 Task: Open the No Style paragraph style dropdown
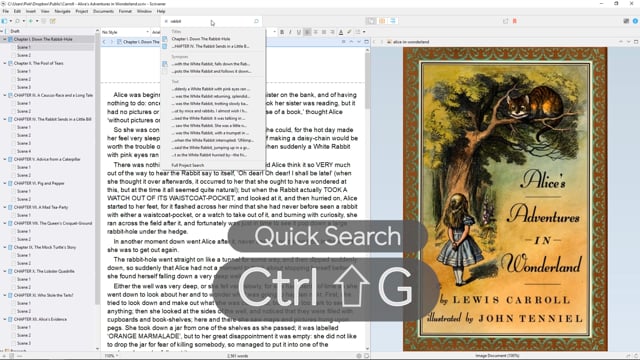[125, 32]
